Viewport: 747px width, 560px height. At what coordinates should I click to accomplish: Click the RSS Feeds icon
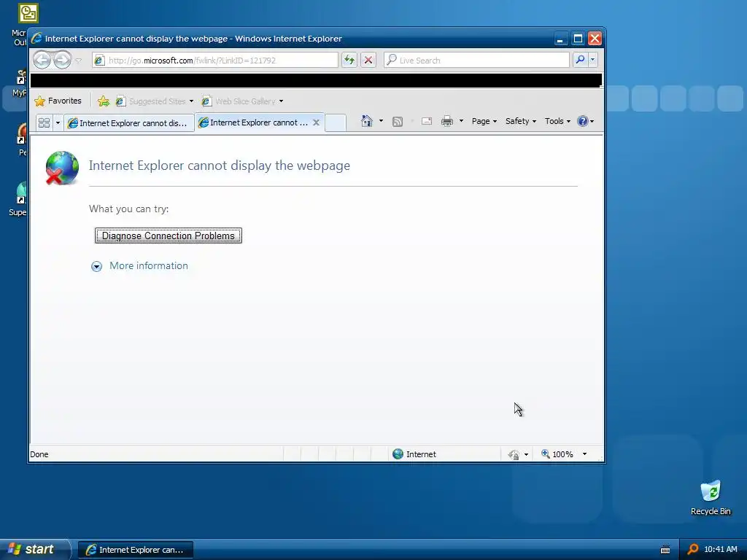(398, 122)
